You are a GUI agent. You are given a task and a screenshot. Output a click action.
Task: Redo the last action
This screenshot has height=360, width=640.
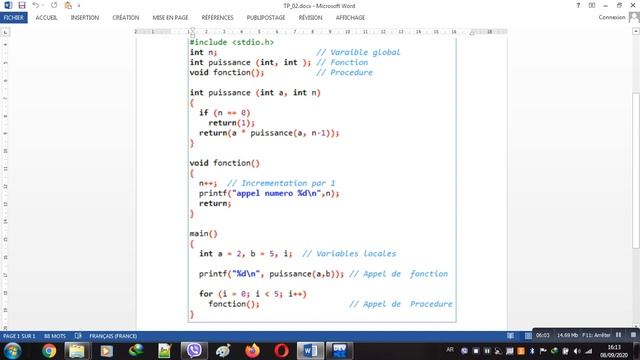pyautogui.click(x=54, y=5)
